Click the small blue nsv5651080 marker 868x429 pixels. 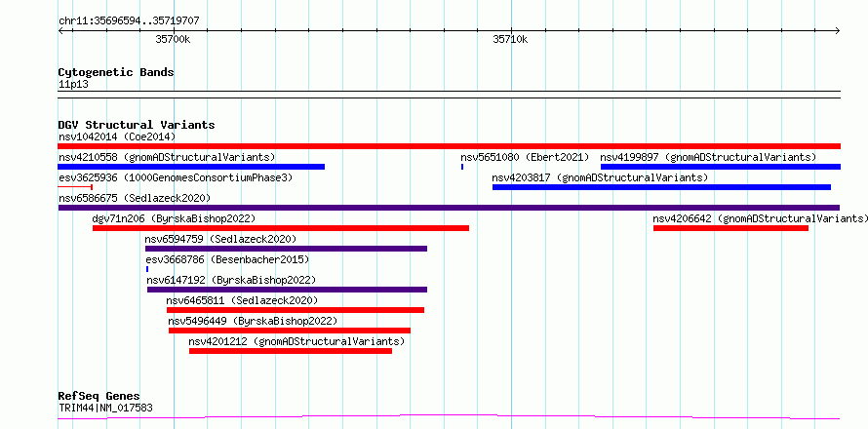[x=462, y=167]
